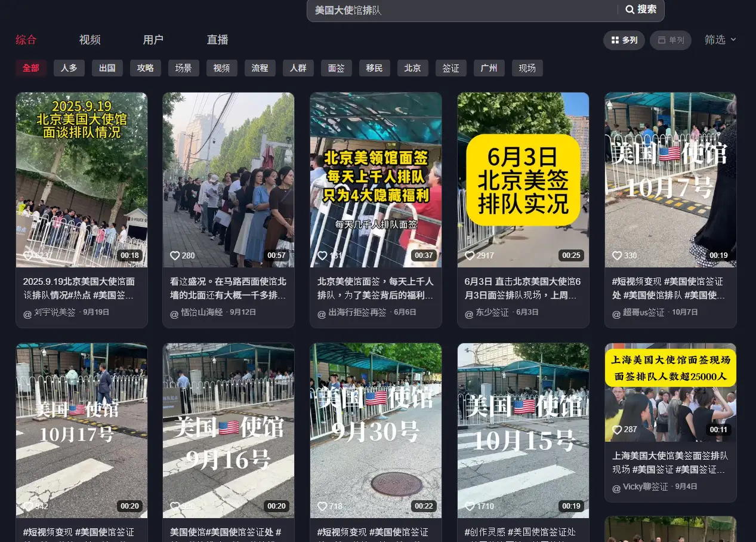Switch to 单列 single-column layout
Screen dimensions: 756x542
[x=671, y=40]
